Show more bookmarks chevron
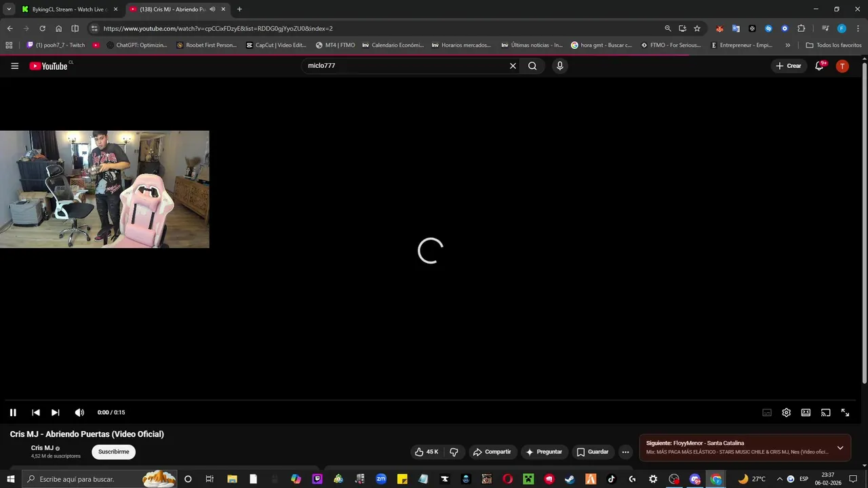Image resolution: width=868 pixels, height=488 pixels. pos(787,45)
